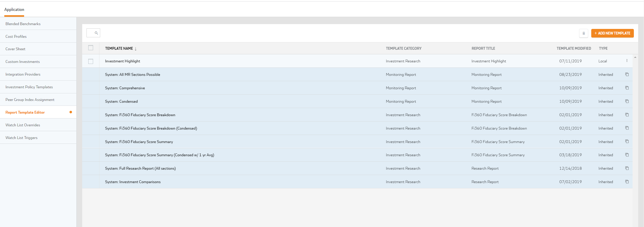Copy the System: Condensed template
This screenshot has height=227, width=644.
point(627,101)
